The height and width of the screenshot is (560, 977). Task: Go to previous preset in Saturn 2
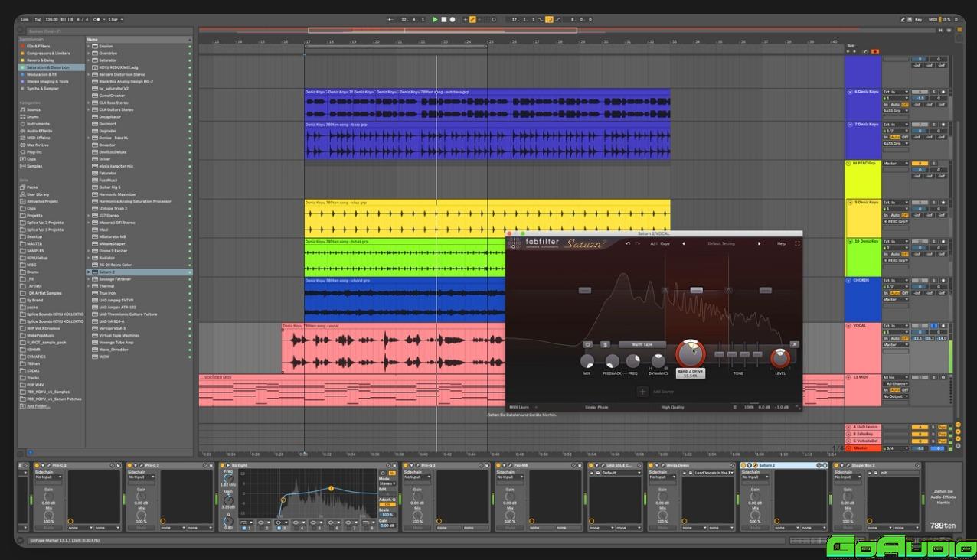coord(684,243)
